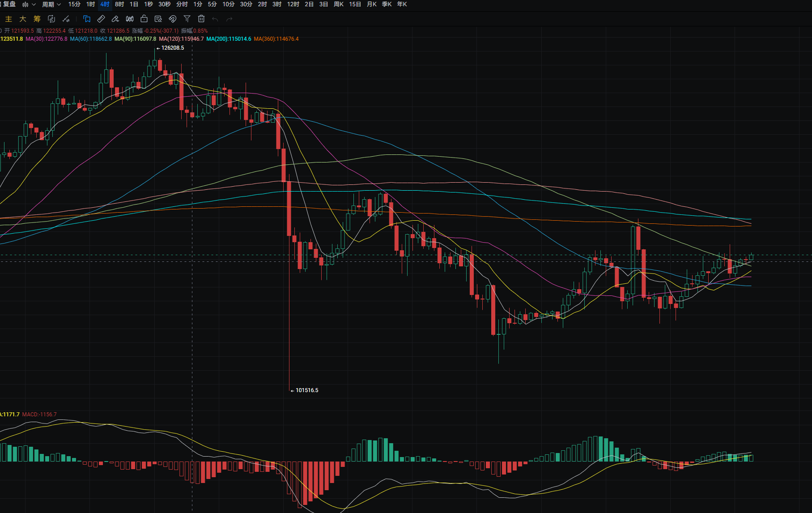The image size is (812, 513).
Task: Click the candlestick pattern tool icon
Action: [x=130, y=19]
